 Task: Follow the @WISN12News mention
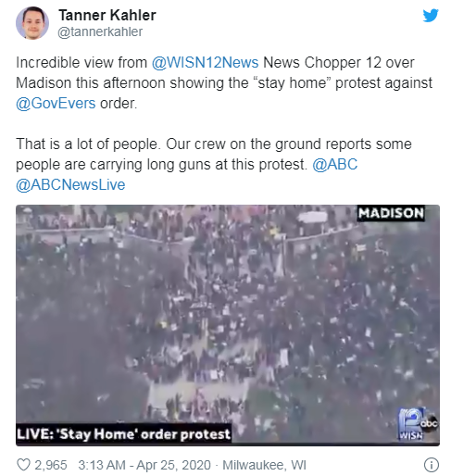click(x=205, y=63)
